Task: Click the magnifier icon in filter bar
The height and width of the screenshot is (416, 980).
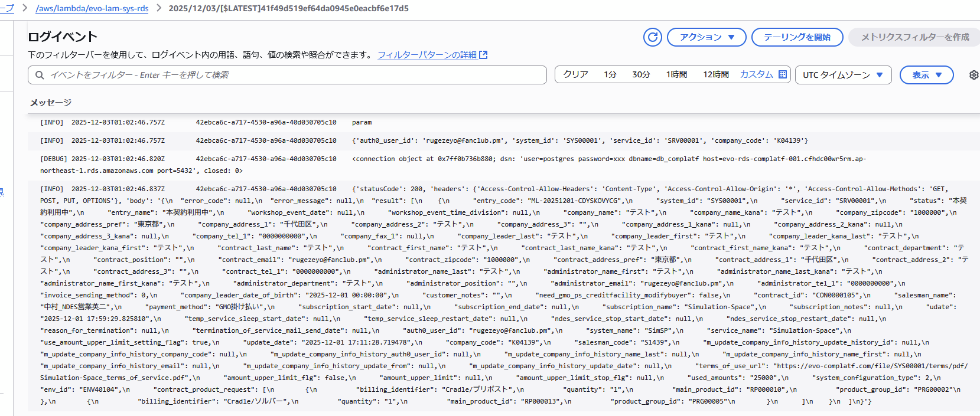Action: pyautogui.click(x=40, y=75)
